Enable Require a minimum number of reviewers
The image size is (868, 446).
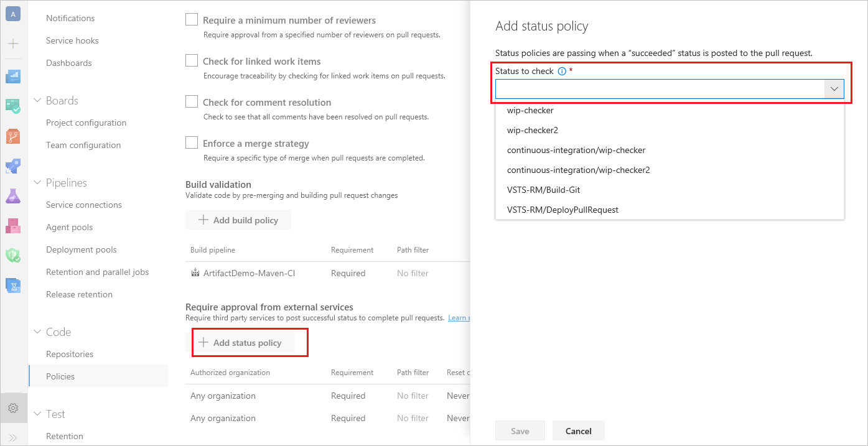coord(192,19)
